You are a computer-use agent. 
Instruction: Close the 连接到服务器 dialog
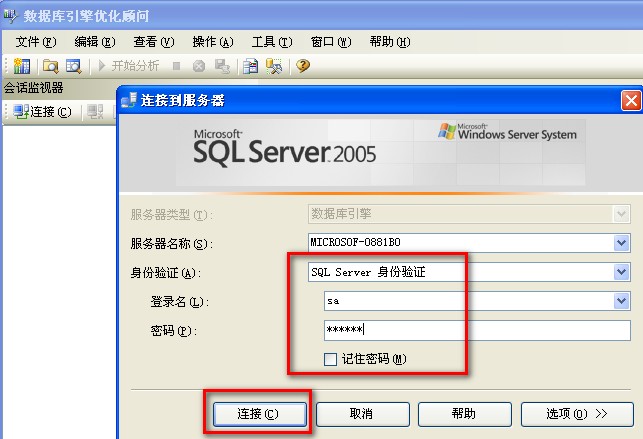(x=631, y=100)
